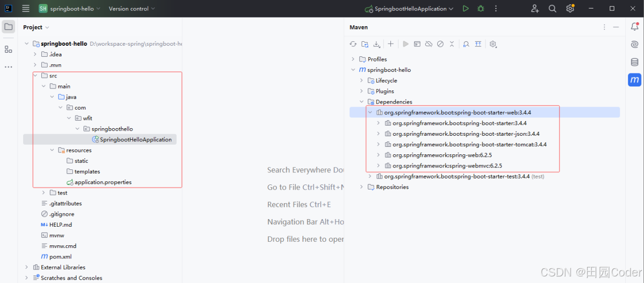Expand the Maven Repositories node

[361, 187]
